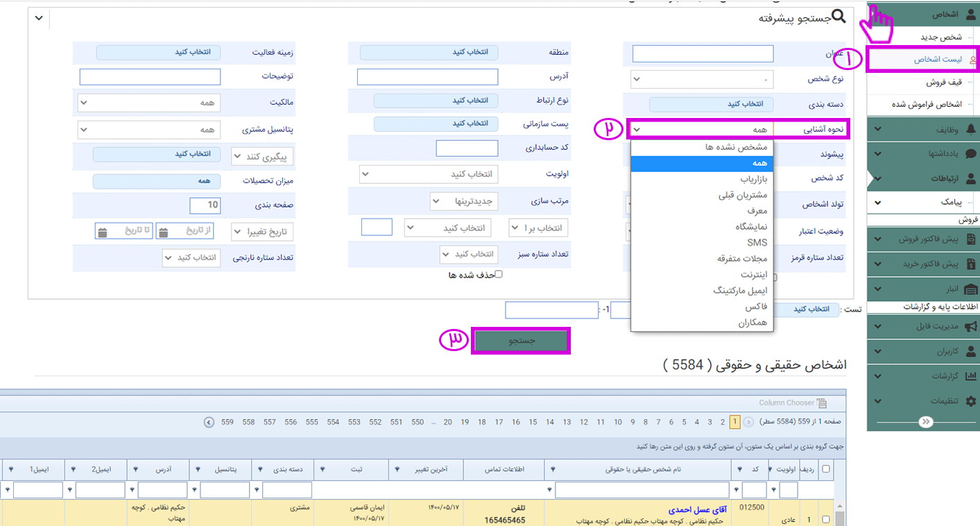Image resolution: width=980 pixels, height=526 pixels.
Task: Open the تعداد ستاره سبز dropdown
Action: tap(469, 255)
